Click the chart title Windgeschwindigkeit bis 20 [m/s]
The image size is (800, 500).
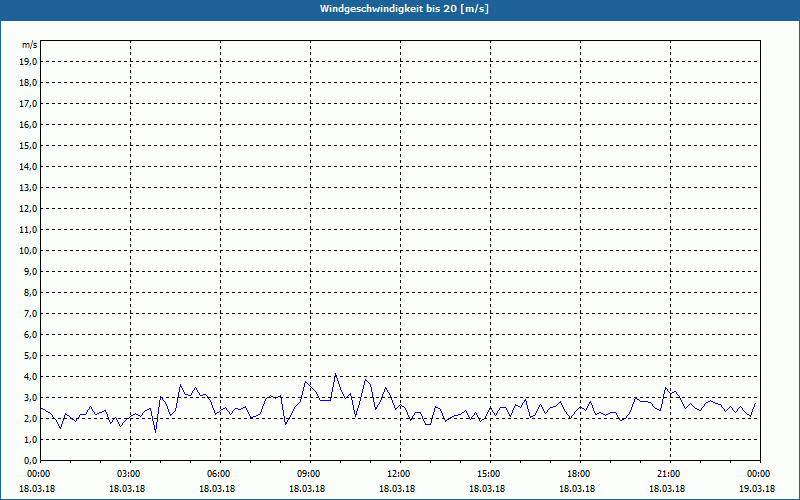coord(404,9)
